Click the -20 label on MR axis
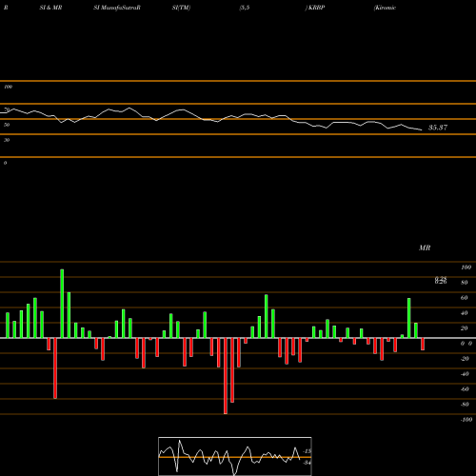The height and width of the screenshot is (476, 476). click(465, 359)
